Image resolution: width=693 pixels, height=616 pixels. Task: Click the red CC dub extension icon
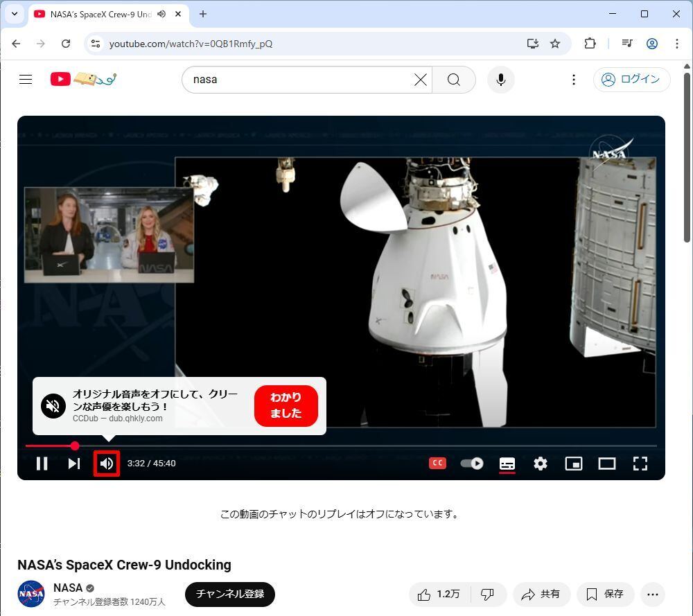pos(437,463)
